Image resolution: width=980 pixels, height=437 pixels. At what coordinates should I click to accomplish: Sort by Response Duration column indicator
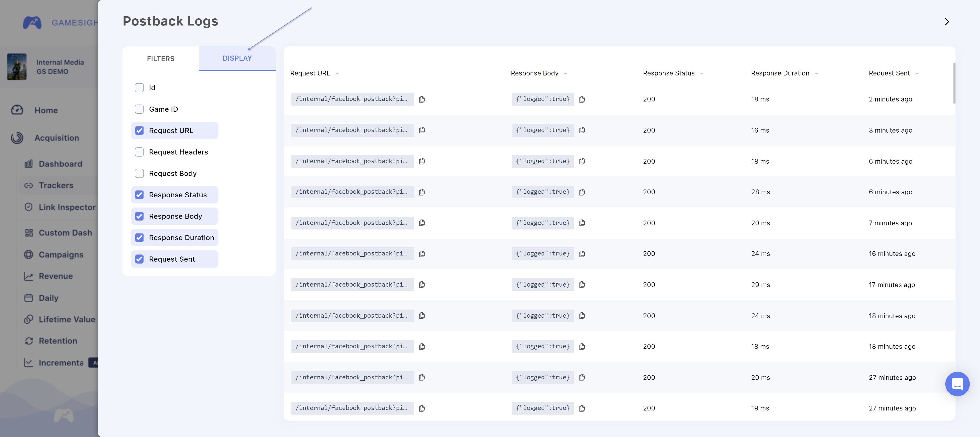click(x=816, y=73)
